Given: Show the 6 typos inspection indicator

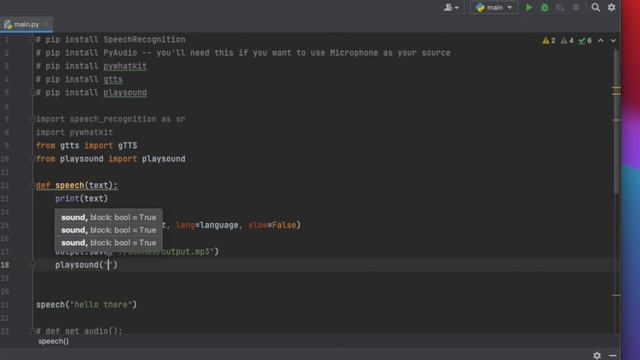Looking at the screenshot, I should pos(585,40).
